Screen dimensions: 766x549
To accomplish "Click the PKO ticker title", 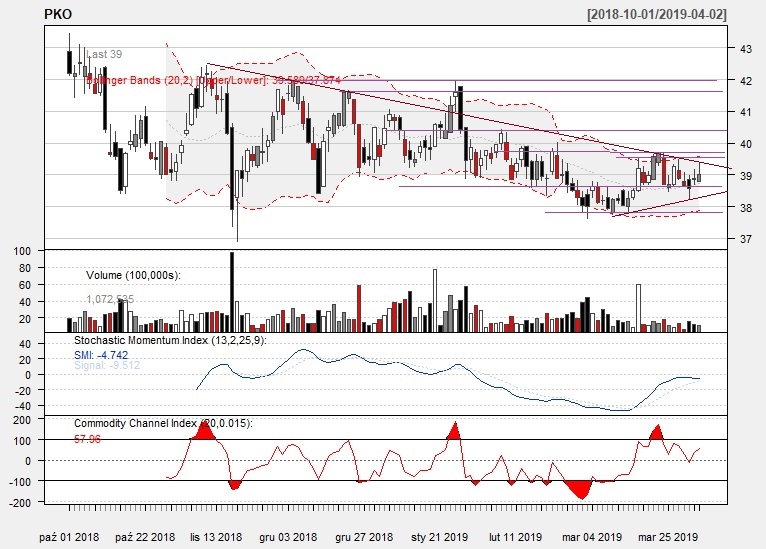I will pyautogui.click(x=58, y=14).
